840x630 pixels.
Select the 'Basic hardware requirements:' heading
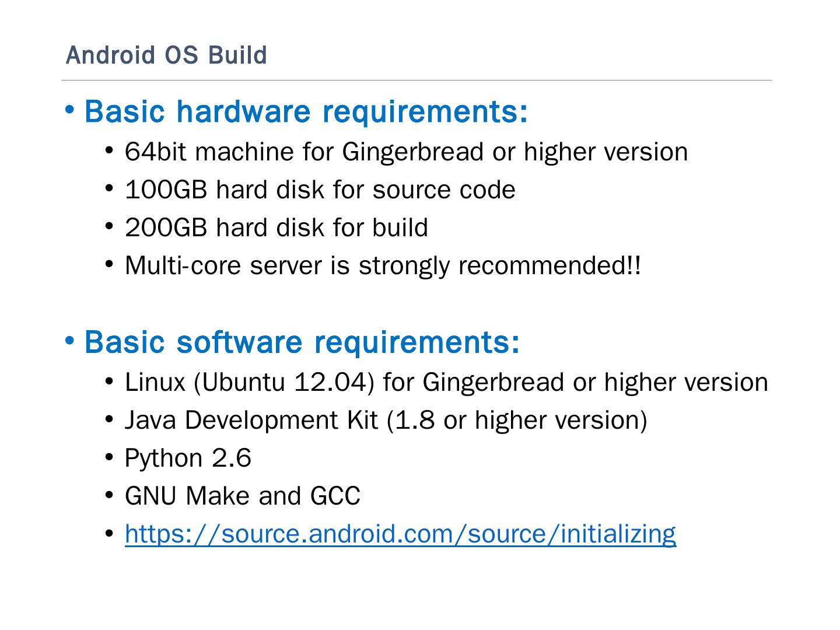pyautogui.click(x=306, y=111)
